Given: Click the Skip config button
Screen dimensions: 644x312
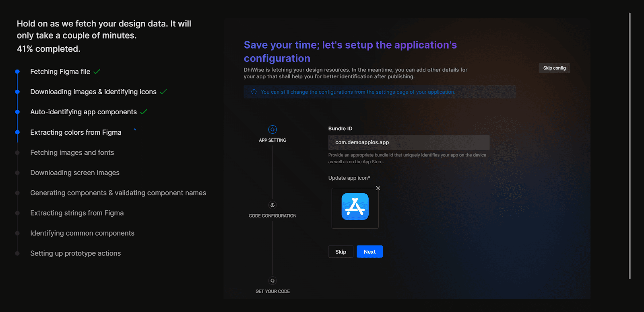Looking at the screenshot, I should [554, 68].
